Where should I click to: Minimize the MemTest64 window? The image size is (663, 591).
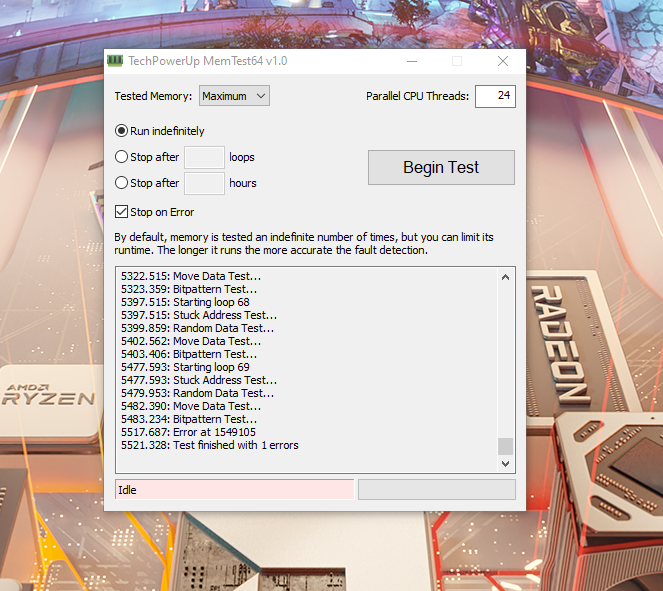click(x=412, y=61)
